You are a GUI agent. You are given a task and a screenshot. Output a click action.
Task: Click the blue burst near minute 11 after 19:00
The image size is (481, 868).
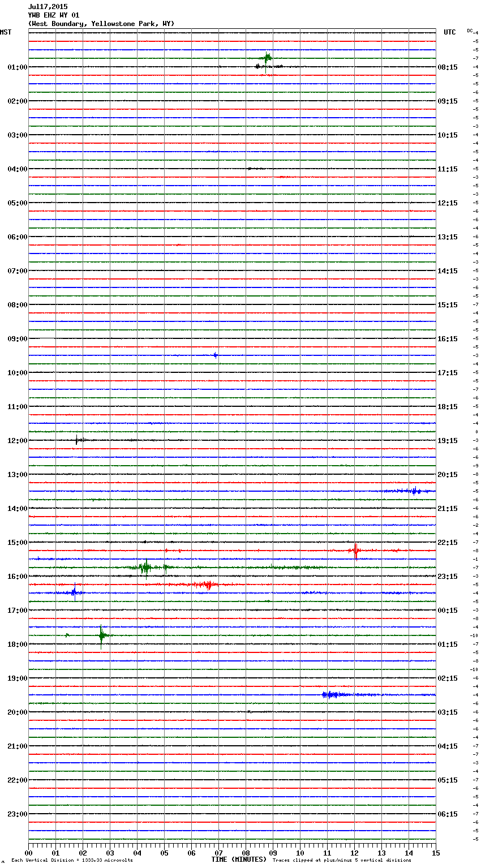[334, 694]
